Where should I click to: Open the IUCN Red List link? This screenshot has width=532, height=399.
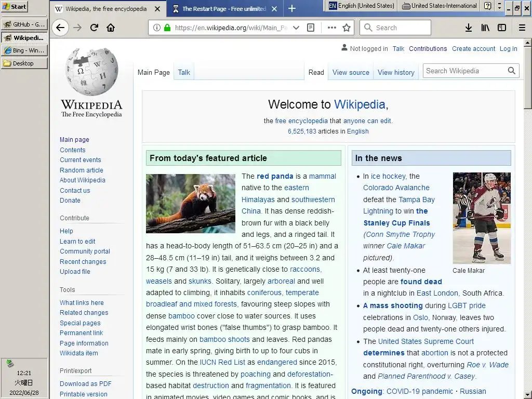click(x=222, y=362)
